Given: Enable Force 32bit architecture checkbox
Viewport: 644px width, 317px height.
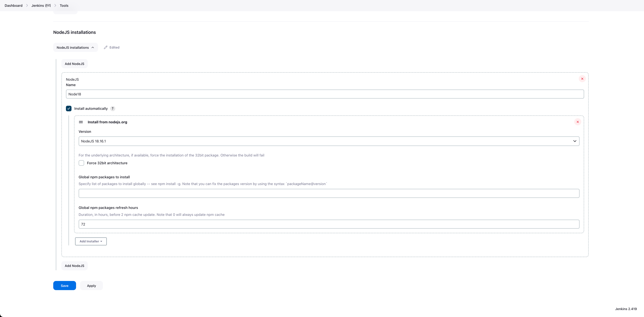Looking at the screenshot, I should (81, 163).
